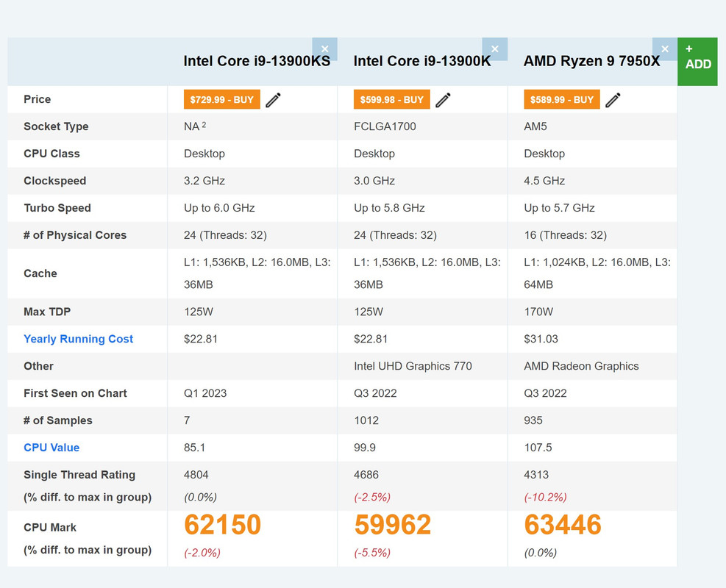The image size is (726, 588).
Task: Click the AMD Radeon Graphics text
Action: tap(581, 366)
